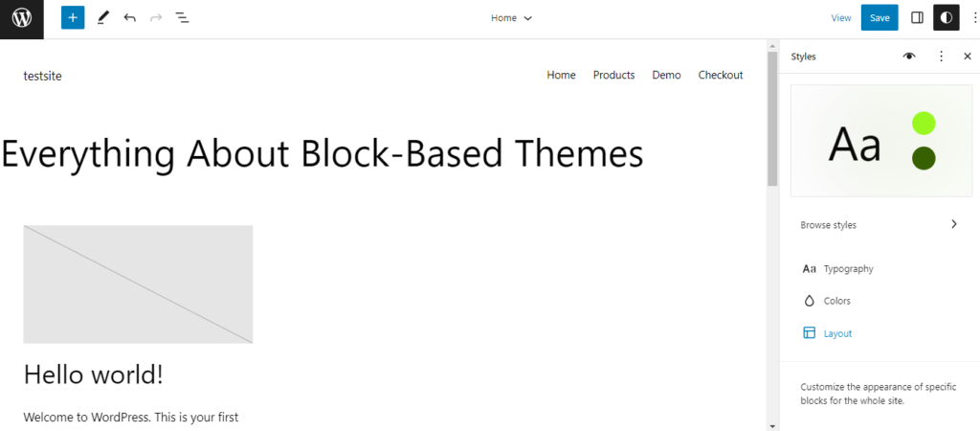Close the Styles panel

[x=967, y=57]
